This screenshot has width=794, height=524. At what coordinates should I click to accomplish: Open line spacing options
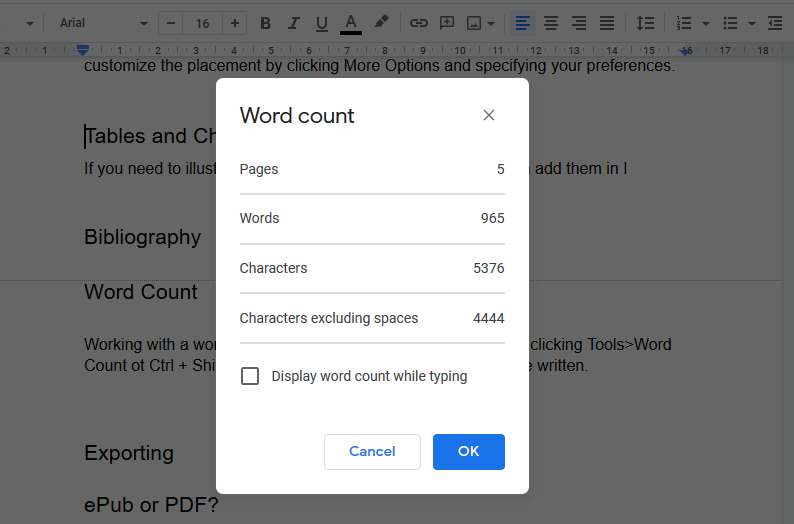click(645, 23)
